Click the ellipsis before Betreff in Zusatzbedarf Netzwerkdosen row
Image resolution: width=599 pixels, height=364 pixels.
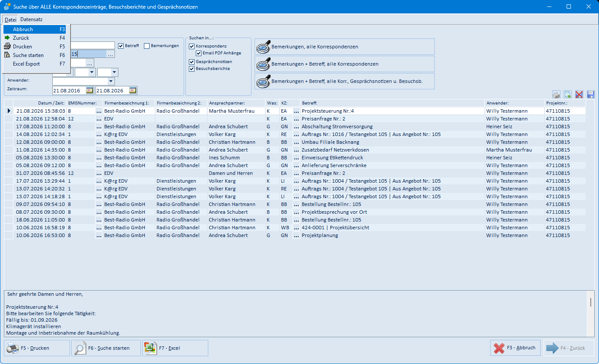(x=296, y=150)
